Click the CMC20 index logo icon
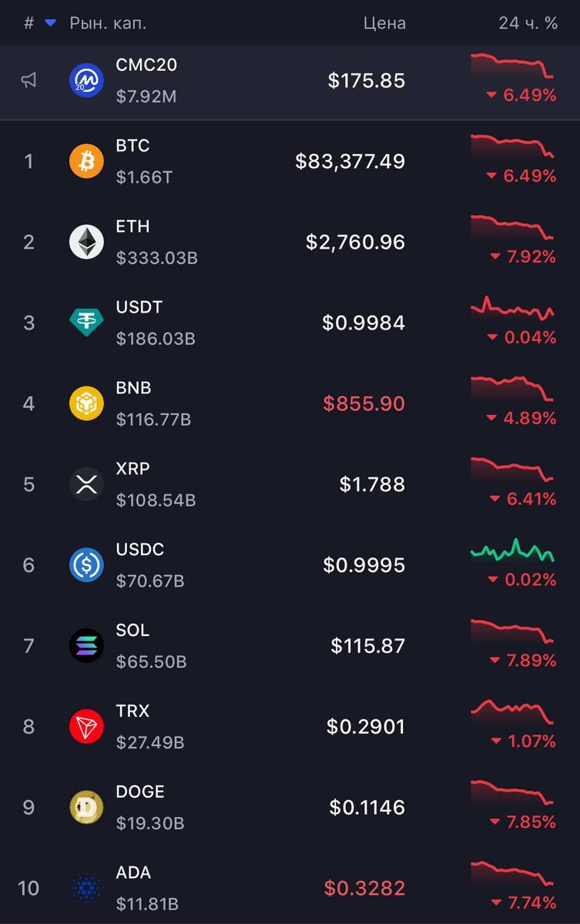The width and height of the screenshot is (580, 924). pyautogui.click(x=86, y=81)
